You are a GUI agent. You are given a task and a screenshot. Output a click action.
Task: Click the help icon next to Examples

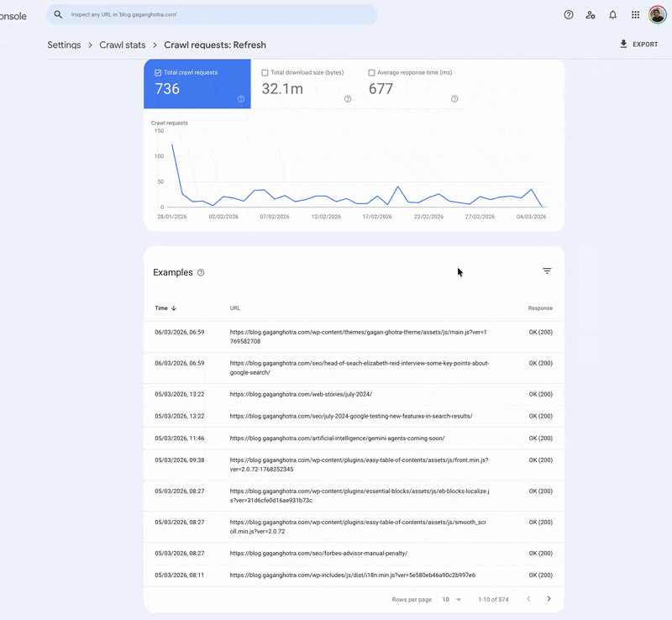[x=201, y=272]
